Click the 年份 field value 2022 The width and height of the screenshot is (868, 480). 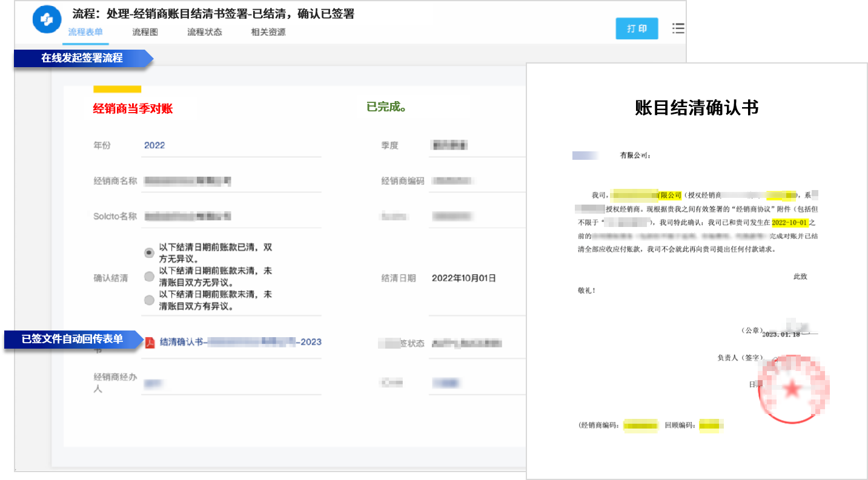(x=154, y=145)
